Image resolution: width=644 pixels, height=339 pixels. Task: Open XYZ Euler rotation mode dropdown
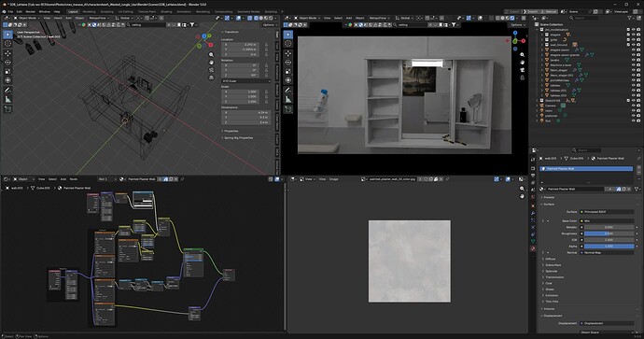(246, 81)
